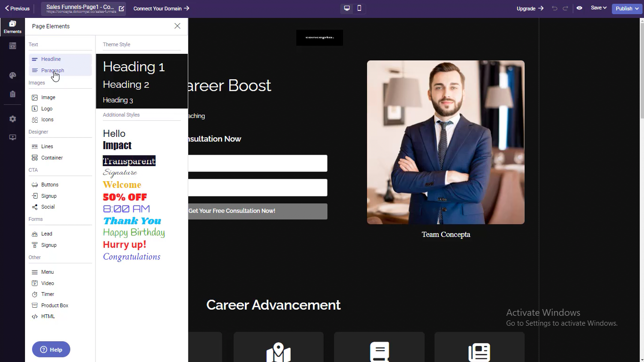
Task: Choose Heading 3 theme style
Action: (118, 100)
